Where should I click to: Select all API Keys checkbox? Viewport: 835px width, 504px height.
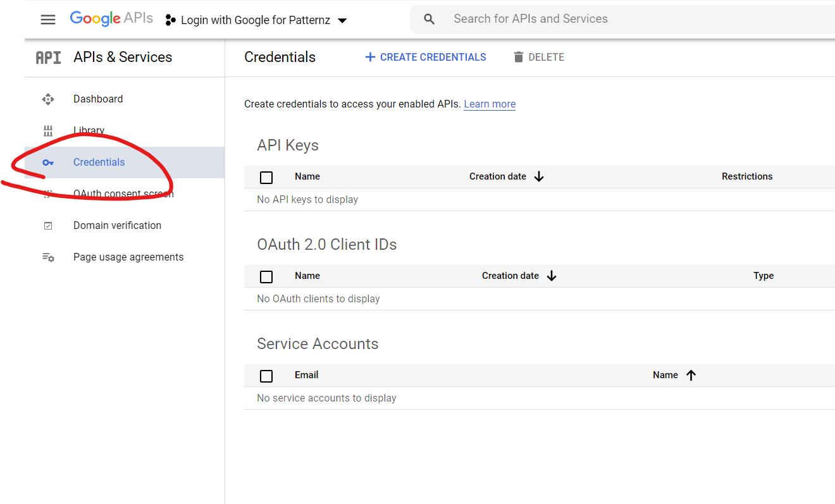pos(266,177)
